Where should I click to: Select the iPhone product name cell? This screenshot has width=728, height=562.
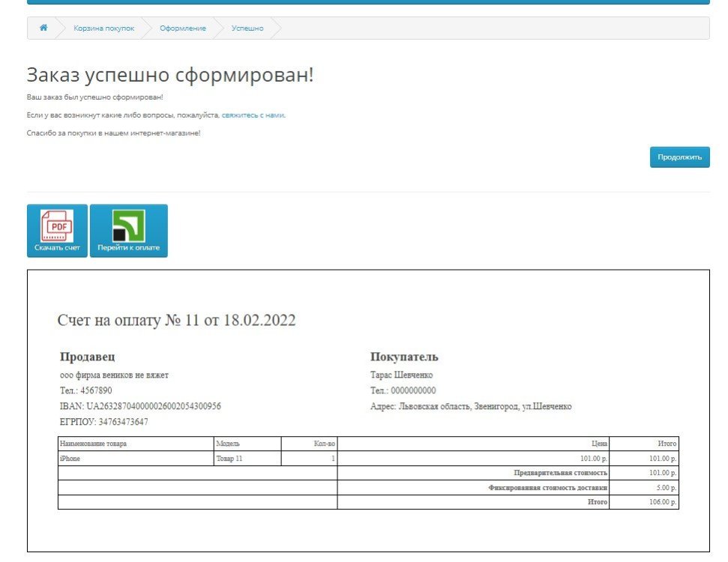[70, 459]
